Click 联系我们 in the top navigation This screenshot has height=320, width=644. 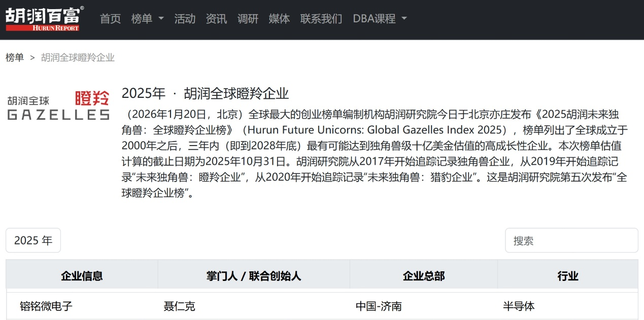pyautogui.click(x=321, y=19)
